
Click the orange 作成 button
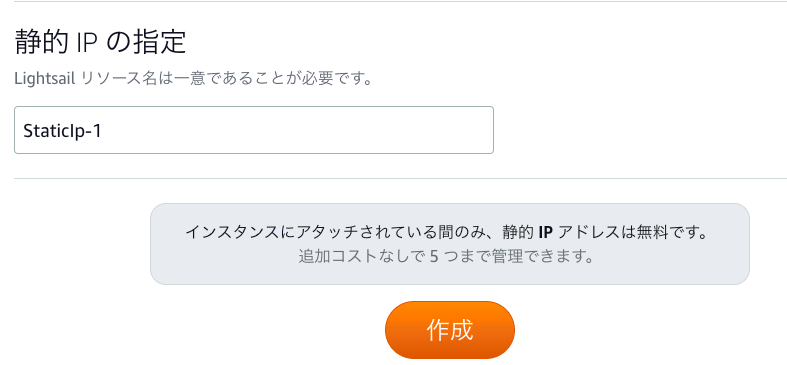pyautogui.click(x=450, y=330)
